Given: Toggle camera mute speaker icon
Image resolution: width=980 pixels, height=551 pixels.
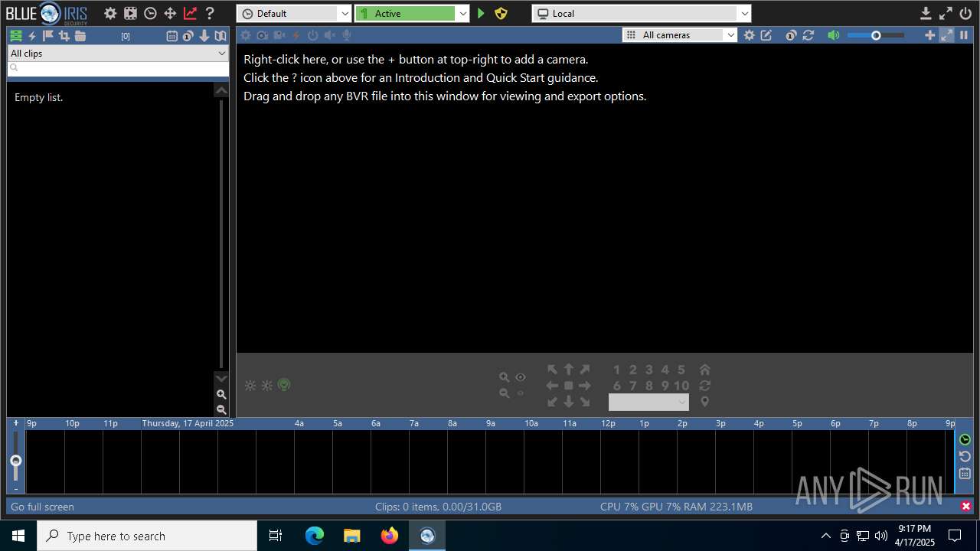Looking at the screenshot, I should tap(330, 35).
